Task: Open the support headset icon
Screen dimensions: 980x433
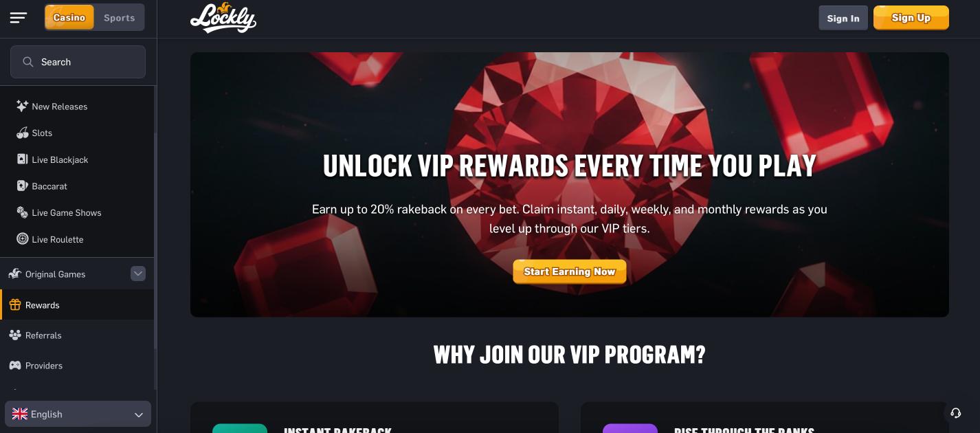Action: [x=955, y=413]
